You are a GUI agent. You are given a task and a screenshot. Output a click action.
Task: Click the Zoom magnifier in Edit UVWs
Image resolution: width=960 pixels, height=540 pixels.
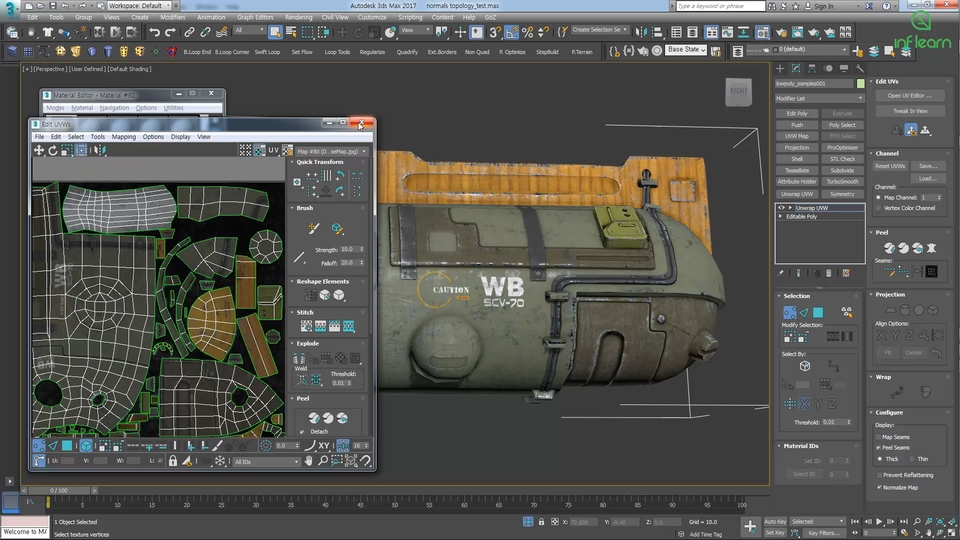(x=323, y=460)
